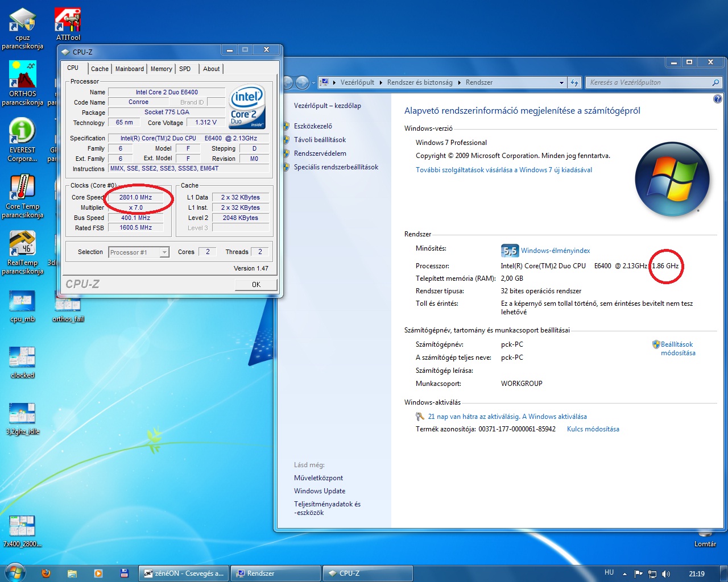This screenshot has width=728, height=582.
Task: Open the volume speaker tray icon
Action: [x=666, y=574]
